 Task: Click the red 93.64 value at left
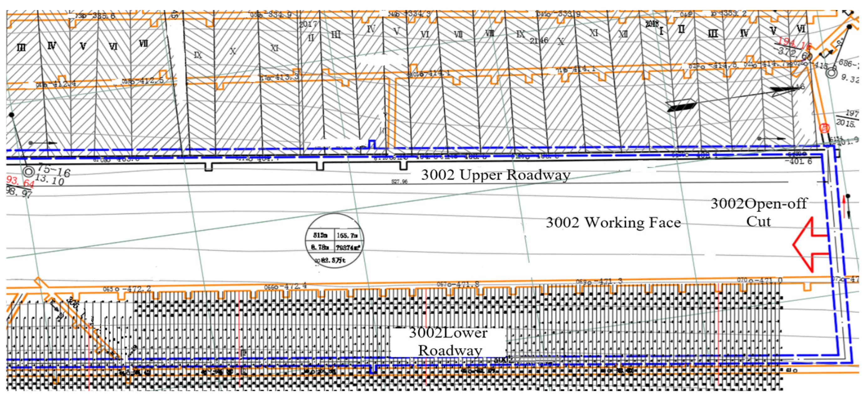[20, 181]
